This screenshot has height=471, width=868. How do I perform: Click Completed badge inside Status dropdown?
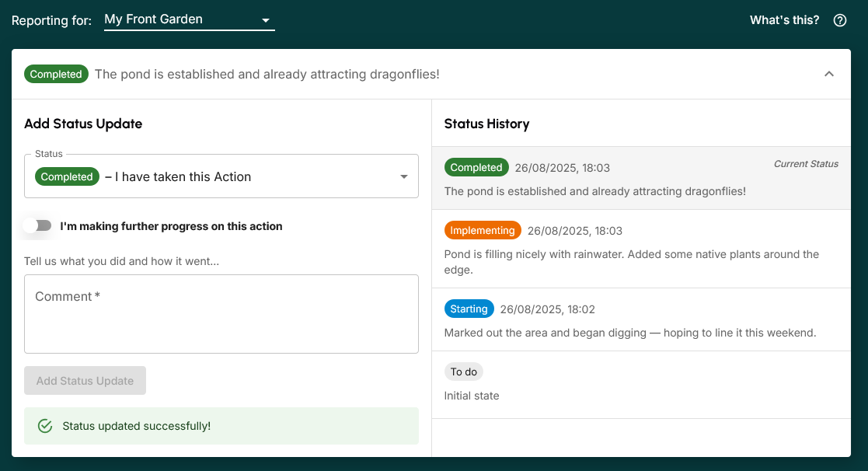[x=67, y=177]
